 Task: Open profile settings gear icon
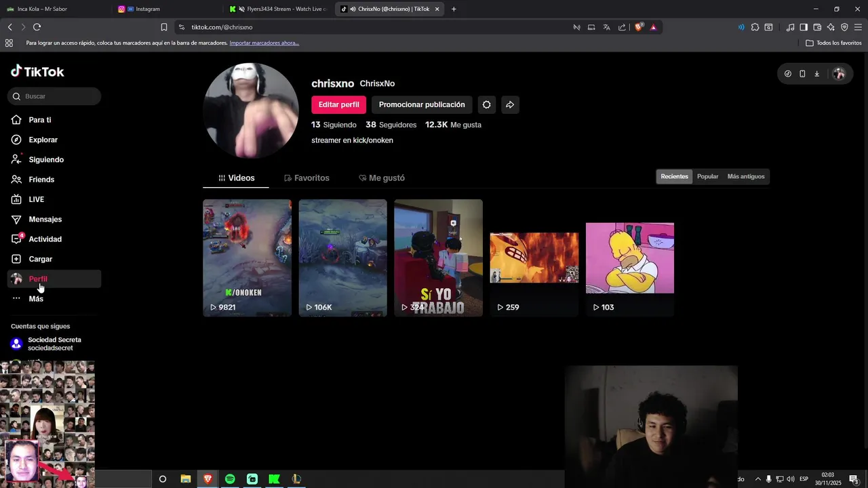click(x=486, y=104)
